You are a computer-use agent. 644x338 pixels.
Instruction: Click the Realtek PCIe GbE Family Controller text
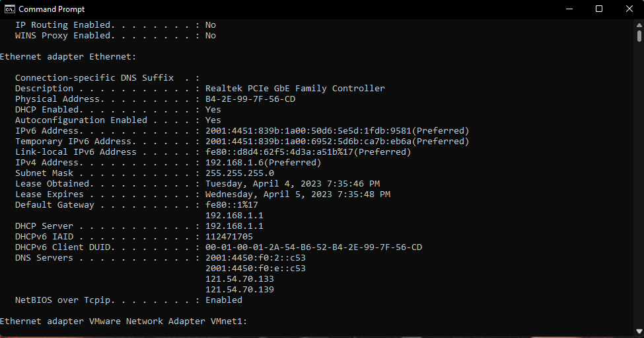coord(295,89)
